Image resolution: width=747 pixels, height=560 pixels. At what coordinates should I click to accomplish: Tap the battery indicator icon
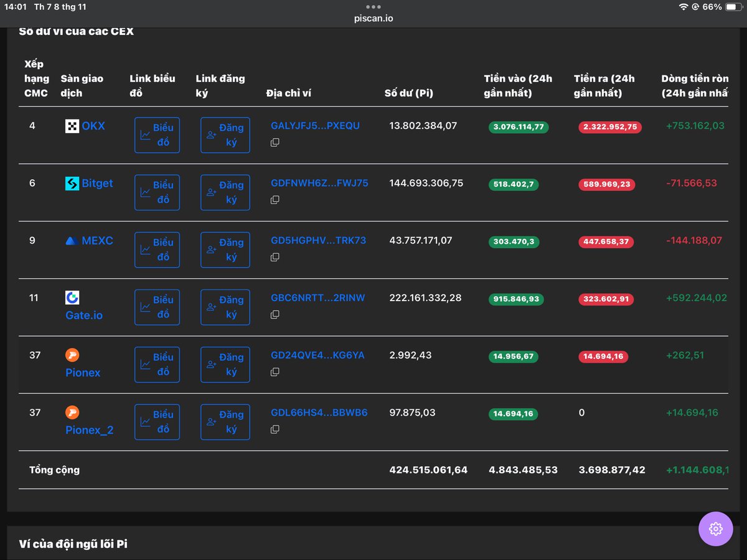[734, 7]
